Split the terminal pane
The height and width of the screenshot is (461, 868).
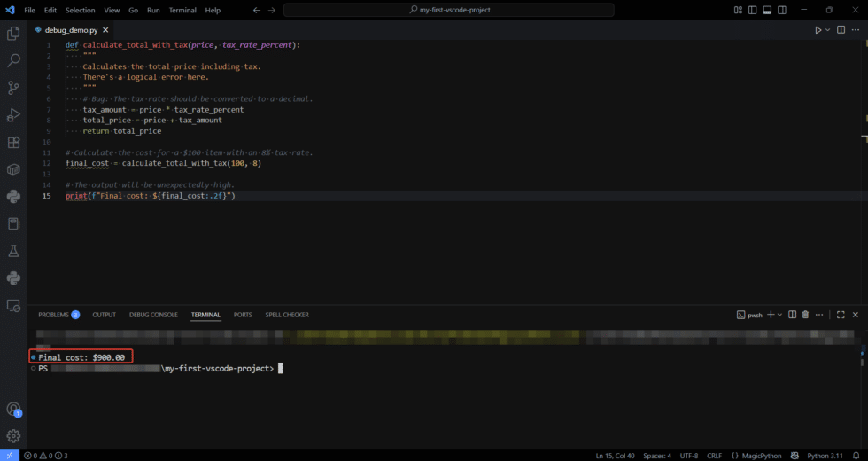793,315
